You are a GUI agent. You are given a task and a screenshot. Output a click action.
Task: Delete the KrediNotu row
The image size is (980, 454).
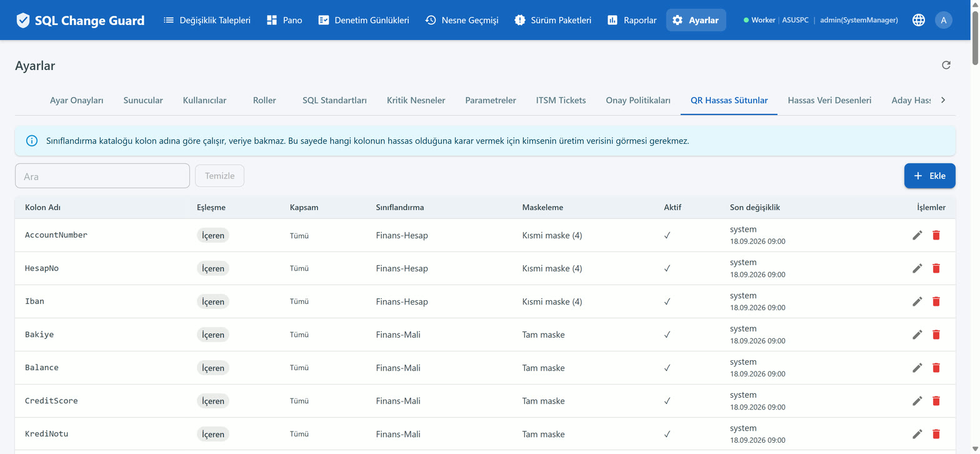pos(936,434)
